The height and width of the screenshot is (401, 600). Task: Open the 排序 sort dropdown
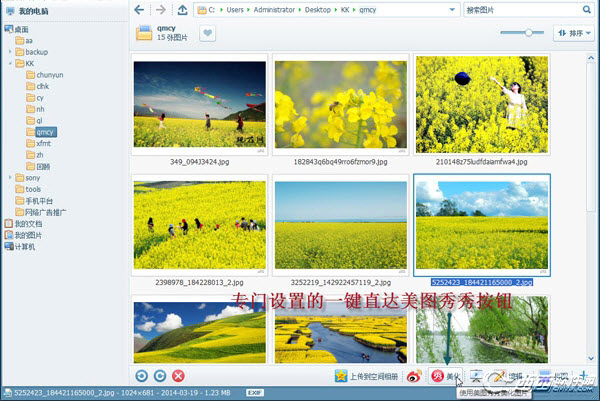tap(574, 33)
